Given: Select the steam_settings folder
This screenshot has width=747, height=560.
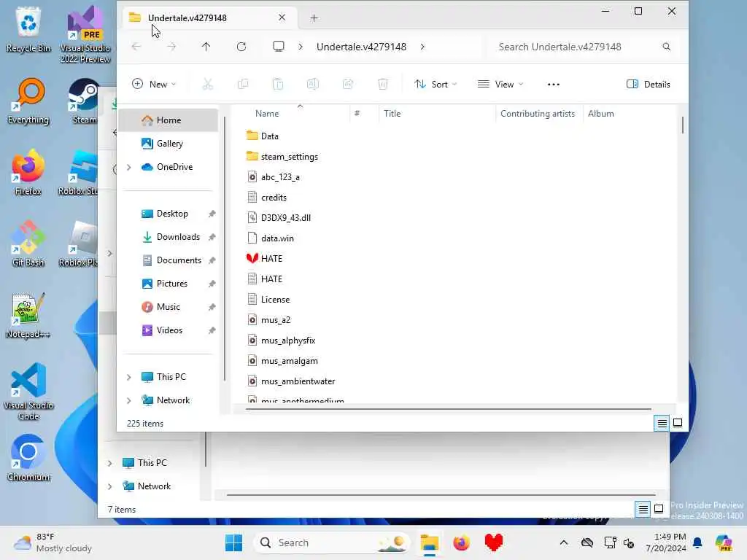Looking at the screenshot, I should [282, 157].
